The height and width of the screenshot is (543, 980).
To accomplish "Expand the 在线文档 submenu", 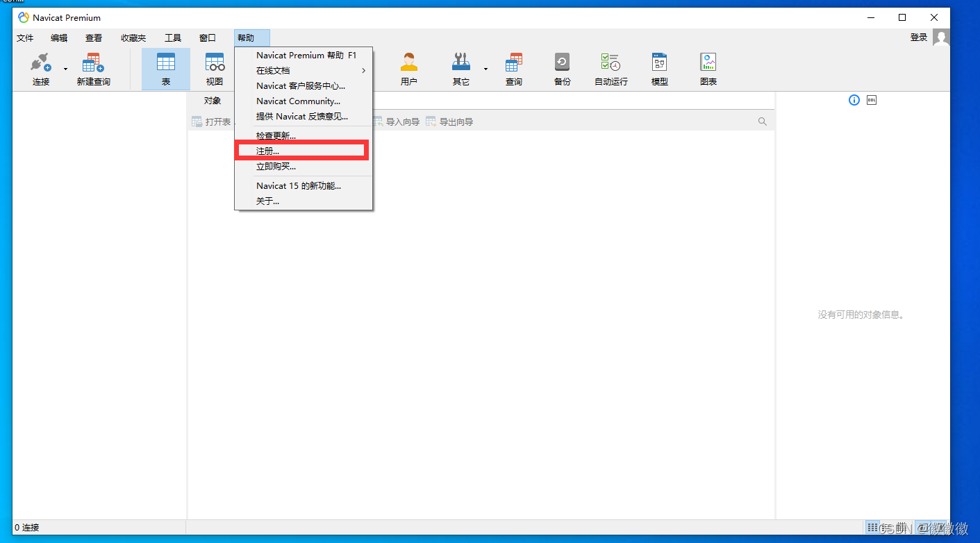I will click(304, 71).
